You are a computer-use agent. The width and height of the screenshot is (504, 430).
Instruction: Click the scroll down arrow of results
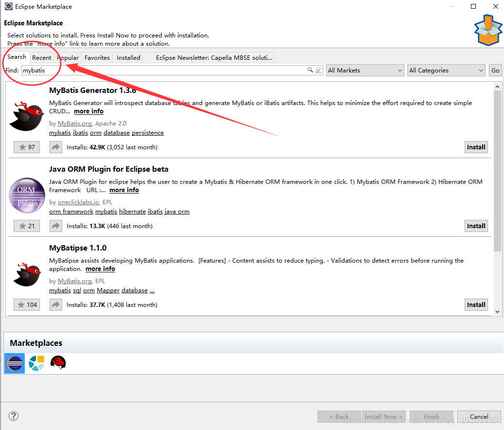point(497,311)
